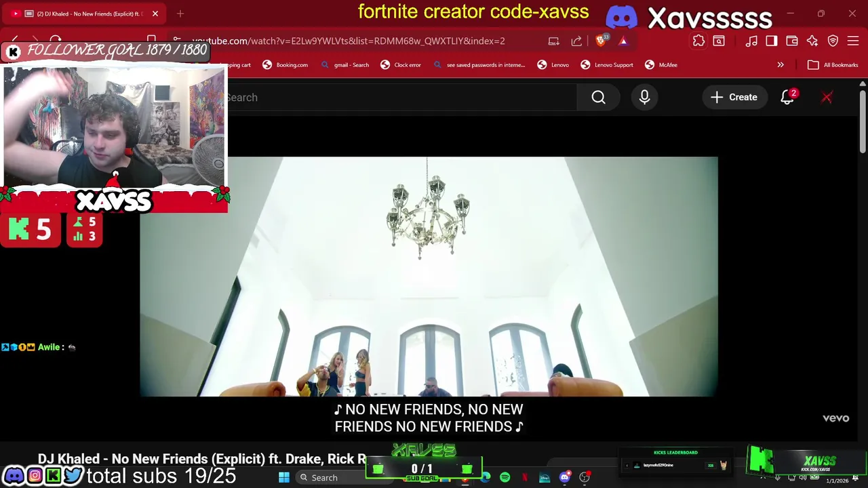
Task: Open 'see saved passwords in interne...' bookmark
Action: tap(479, 65)
